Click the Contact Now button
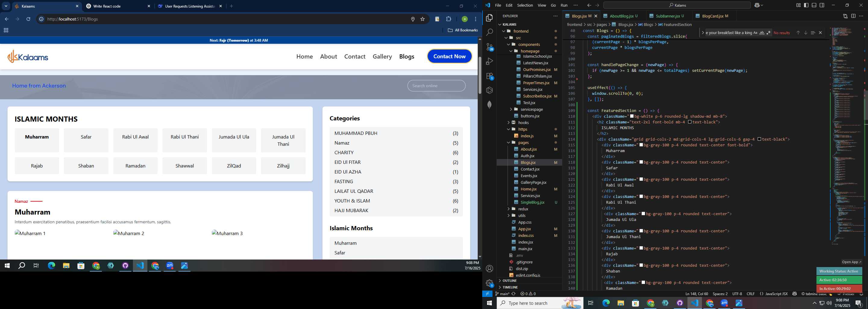Image resolution: width=868 pixels, height=309 pixels. click(x=449, y=56)
